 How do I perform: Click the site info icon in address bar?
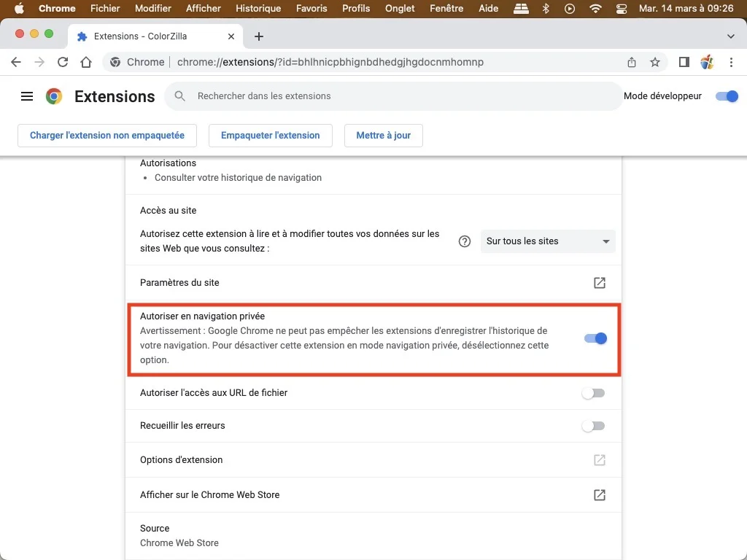[x=115, y=62]
